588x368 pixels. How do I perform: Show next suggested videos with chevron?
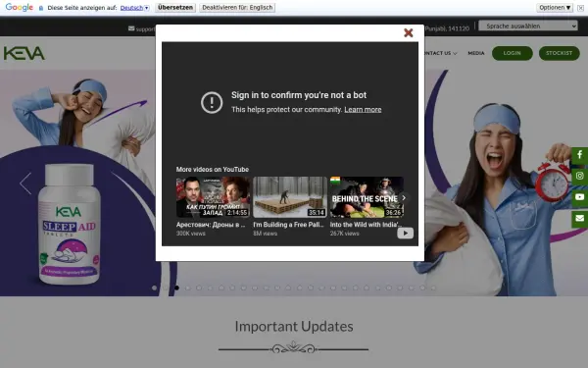click(x=404, y=198)
